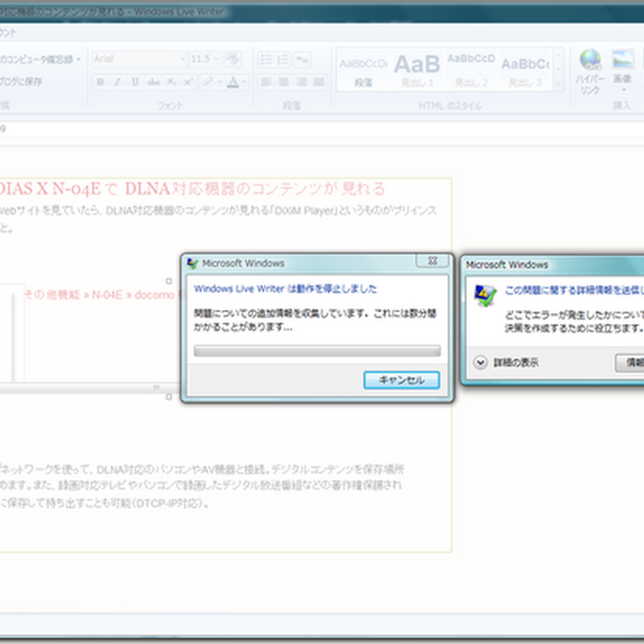Click the horizontal scrollbar under the embedded image

[x=89, y=388]
